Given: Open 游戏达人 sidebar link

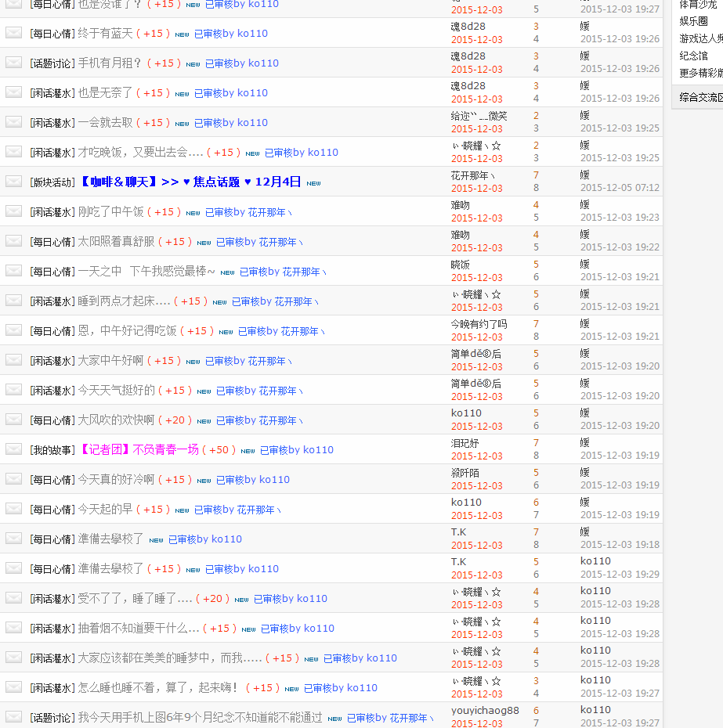Looking at the screenshot, I should click(701, 38).
